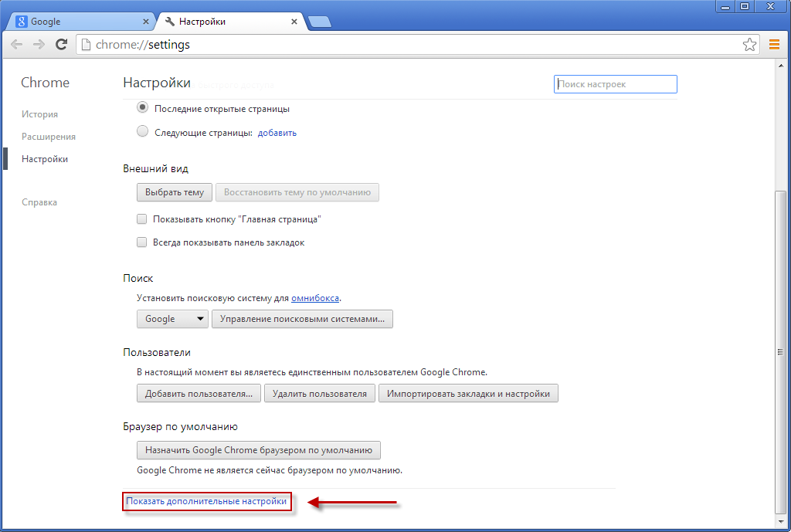Viewport: 791px width, 532px height.
Task: Click the Выбрать тему button
Action: click(175, 192)
